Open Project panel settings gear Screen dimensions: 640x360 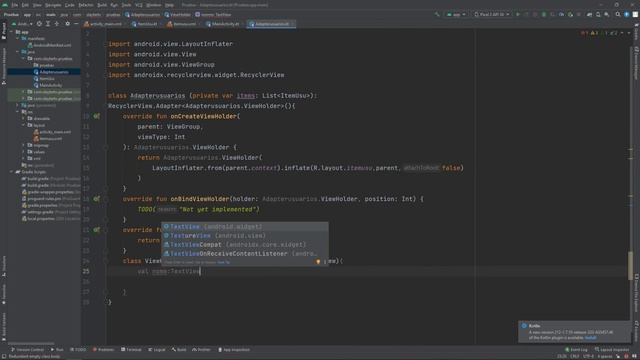point(67,24)
